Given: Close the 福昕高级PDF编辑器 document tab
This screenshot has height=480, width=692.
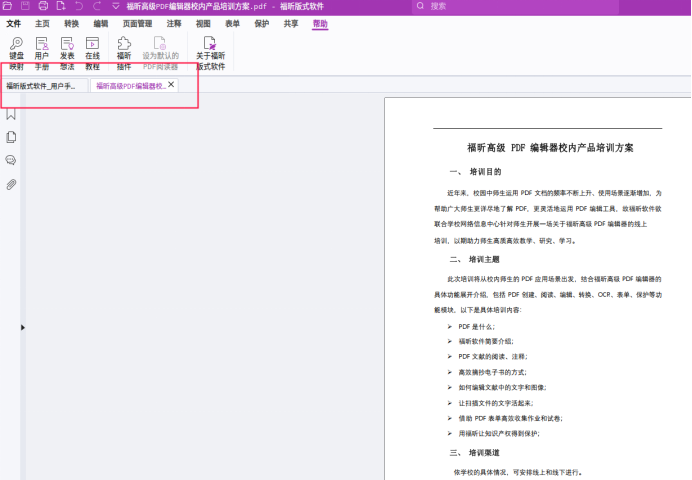Looking at the screenshot, I should pos(171,84).
